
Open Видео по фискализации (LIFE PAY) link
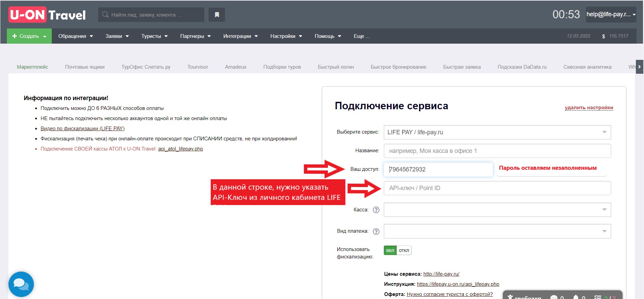tap(83, 129)
